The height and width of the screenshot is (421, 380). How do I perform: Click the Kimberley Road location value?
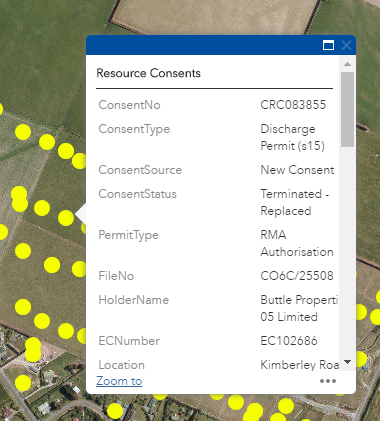click(299, 365)
